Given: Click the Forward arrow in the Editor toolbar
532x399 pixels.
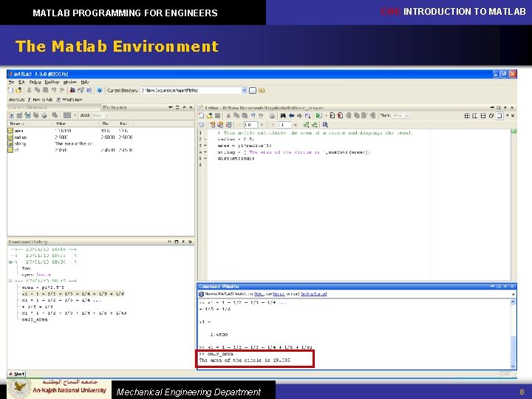Looking at the screenshot, I should click(x=299, y=116).
